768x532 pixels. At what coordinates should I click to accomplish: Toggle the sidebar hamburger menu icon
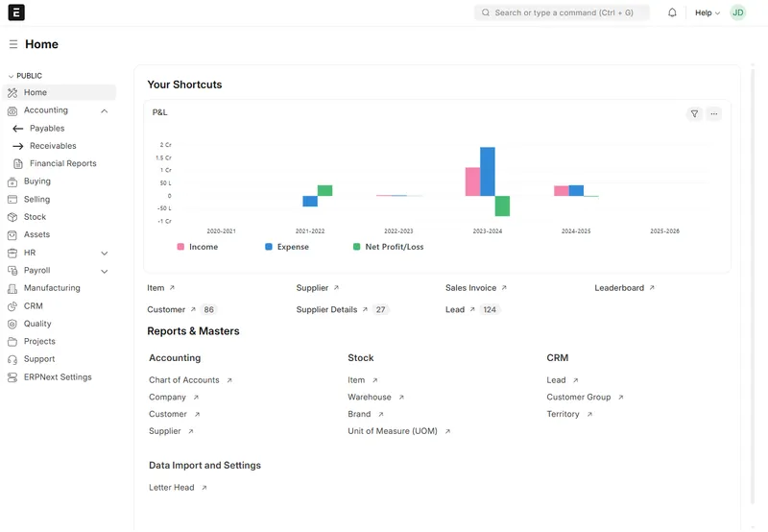13,44
